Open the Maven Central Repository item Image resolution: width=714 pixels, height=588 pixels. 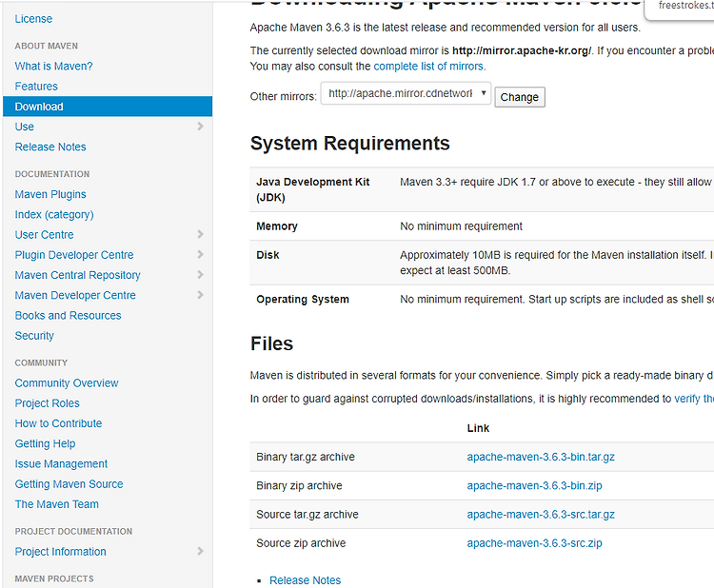pos(77,275)
